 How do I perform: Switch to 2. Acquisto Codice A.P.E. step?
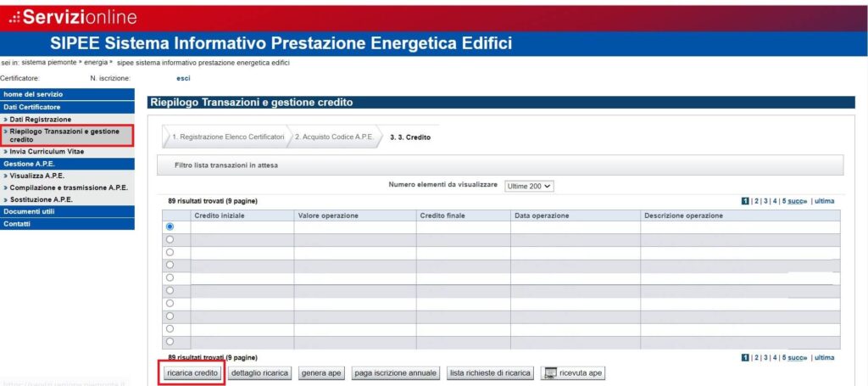[334, 137]
